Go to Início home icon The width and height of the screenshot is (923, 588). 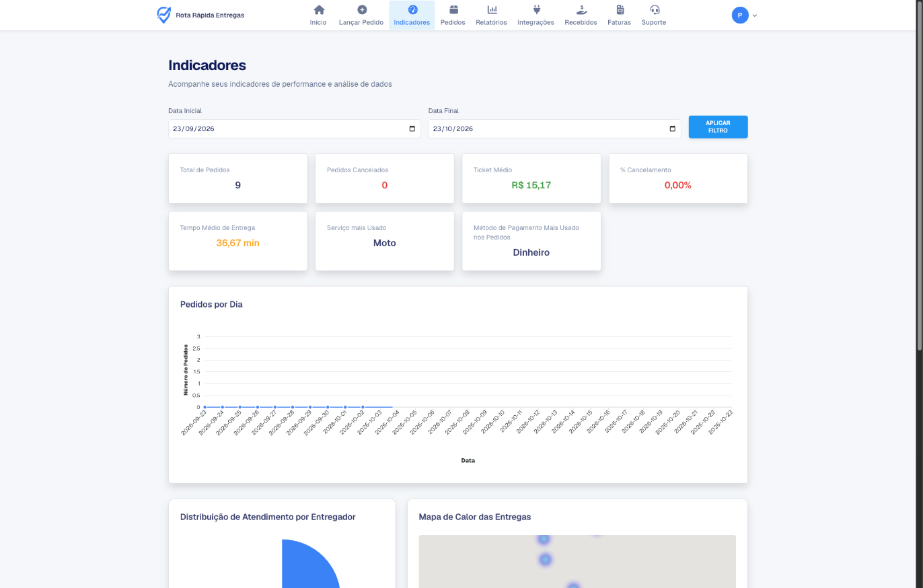319,10
